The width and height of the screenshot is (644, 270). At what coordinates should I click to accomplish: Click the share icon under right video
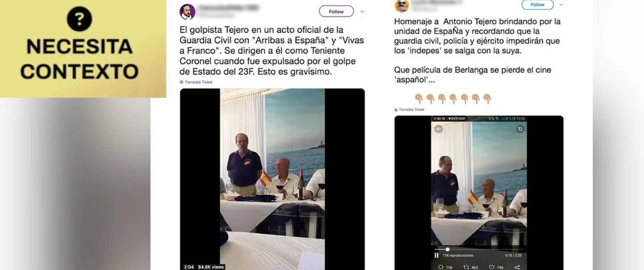click(517, 267)
